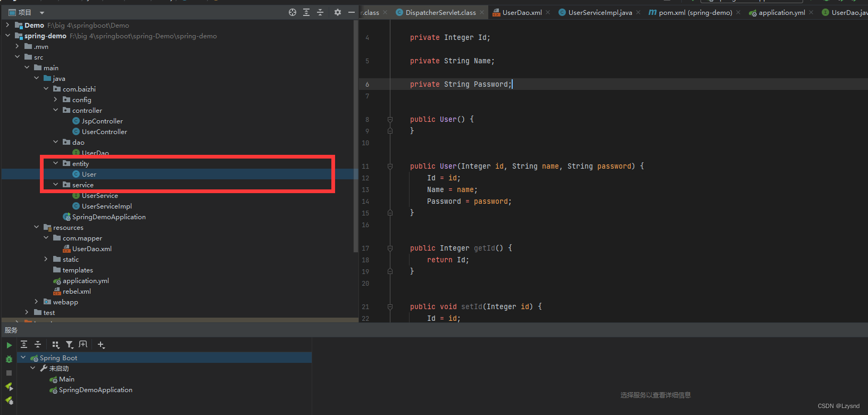This screenshot has width=868, height=415.
Task: Collapse the controller package
Action: (55, 110)
